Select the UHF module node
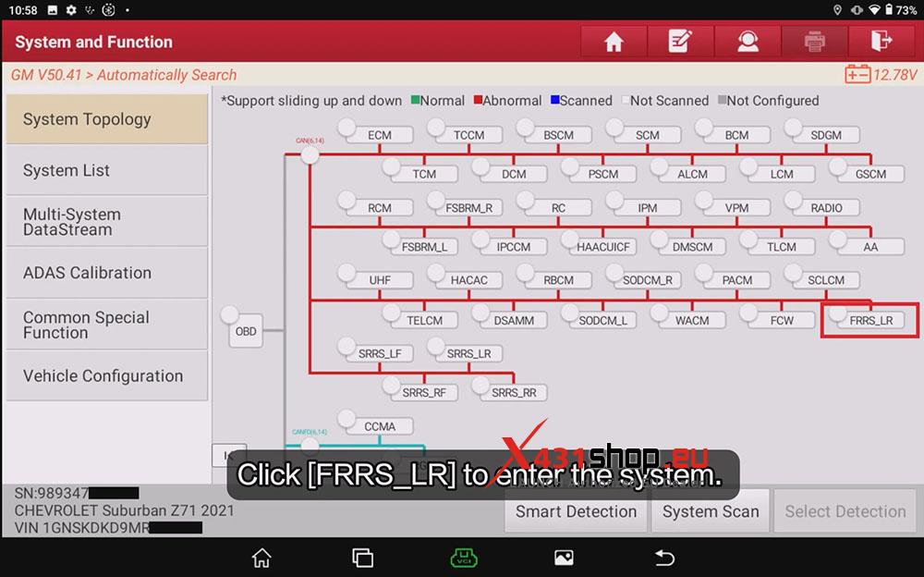 click(380, 279)
